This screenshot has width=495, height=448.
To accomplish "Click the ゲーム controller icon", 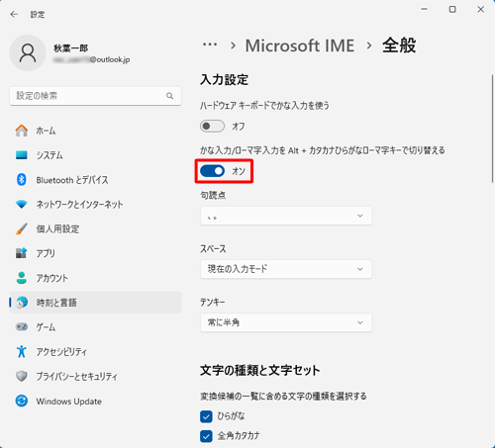I will (22, 327).
